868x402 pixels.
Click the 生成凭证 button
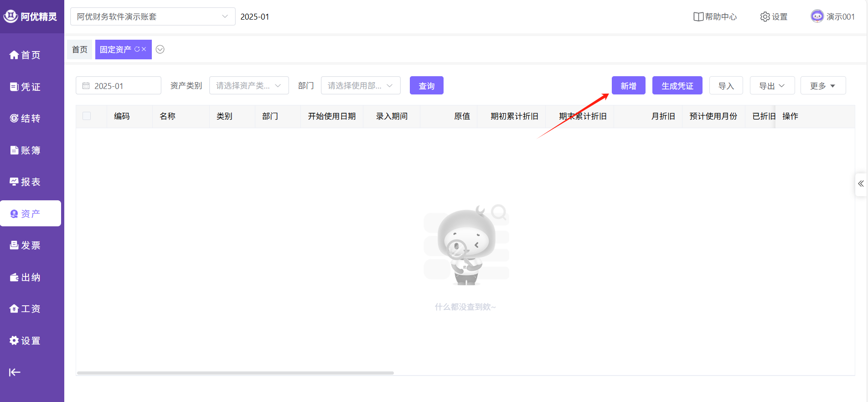[677, 86]
